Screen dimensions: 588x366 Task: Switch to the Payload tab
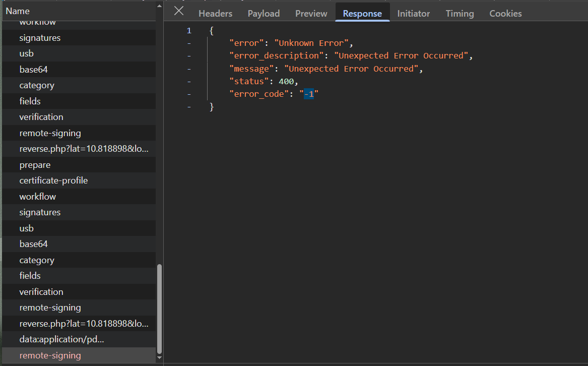coord(264,14)
